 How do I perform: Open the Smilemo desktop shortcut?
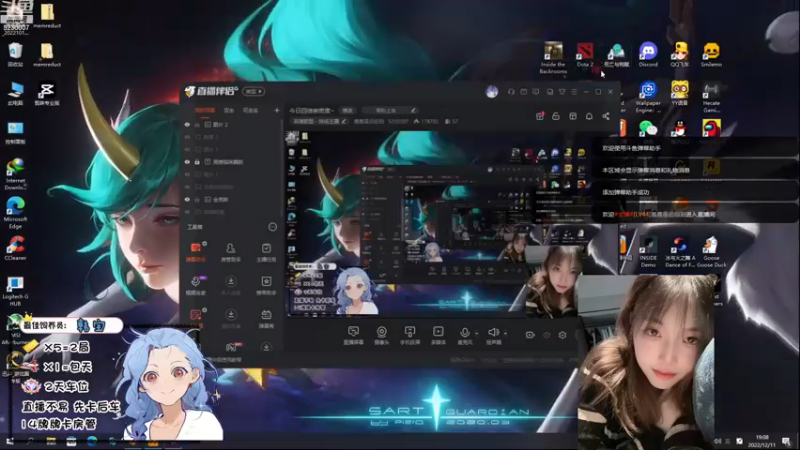(x=711, y=55)
